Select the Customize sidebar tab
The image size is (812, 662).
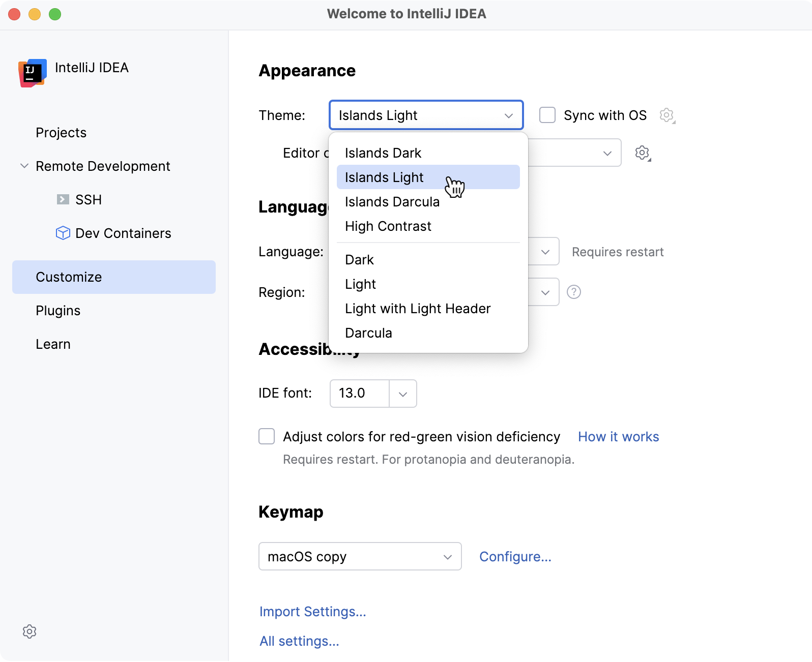click(x=114, y=277)
